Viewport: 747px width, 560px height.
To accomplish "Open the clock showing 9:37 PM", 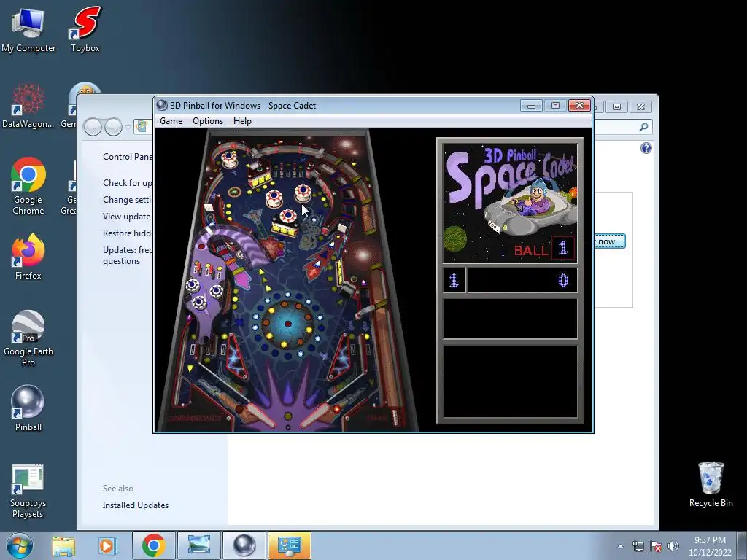I will pyautogui.click(x=710, y=546).
